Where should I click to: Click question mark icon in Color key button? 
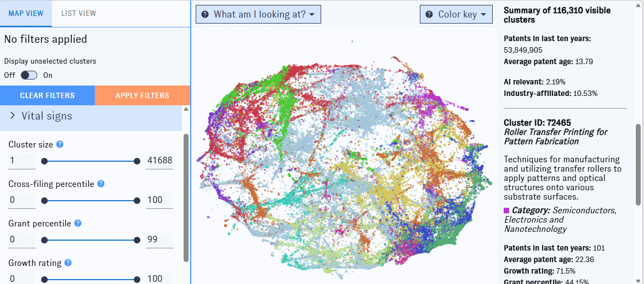(x=429, y=14)
